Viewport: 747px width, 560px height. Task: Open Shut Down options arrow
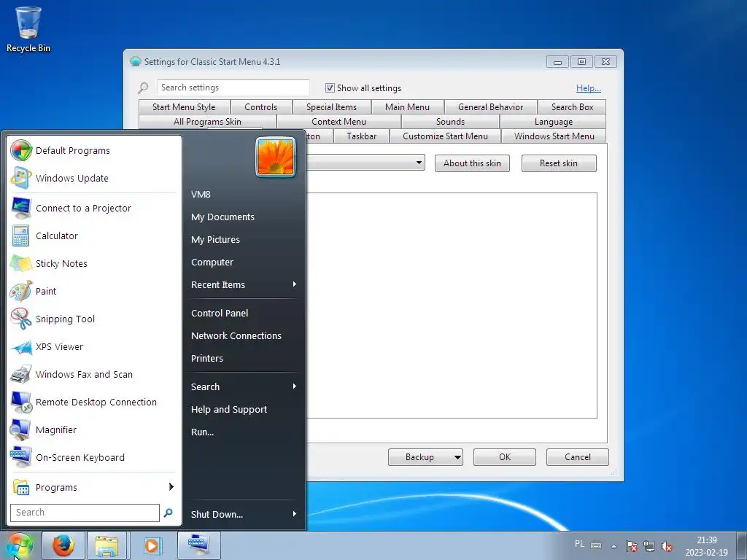tap(295, 514)
